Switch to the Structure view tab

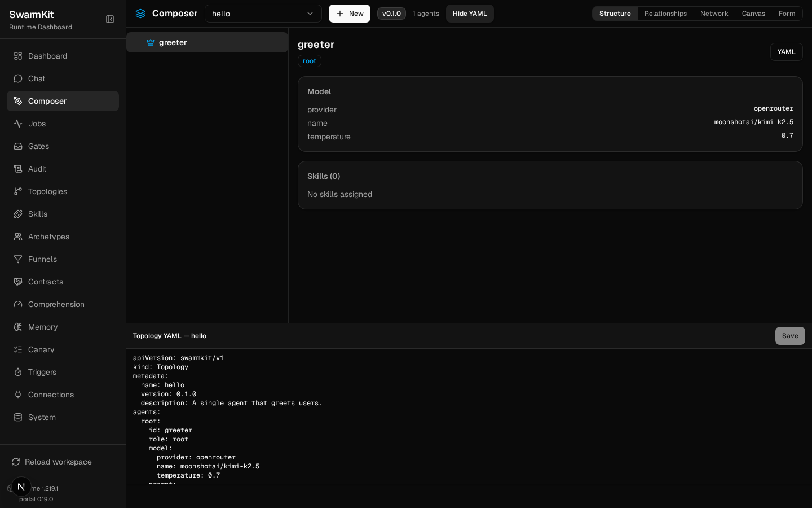(615, 14)
